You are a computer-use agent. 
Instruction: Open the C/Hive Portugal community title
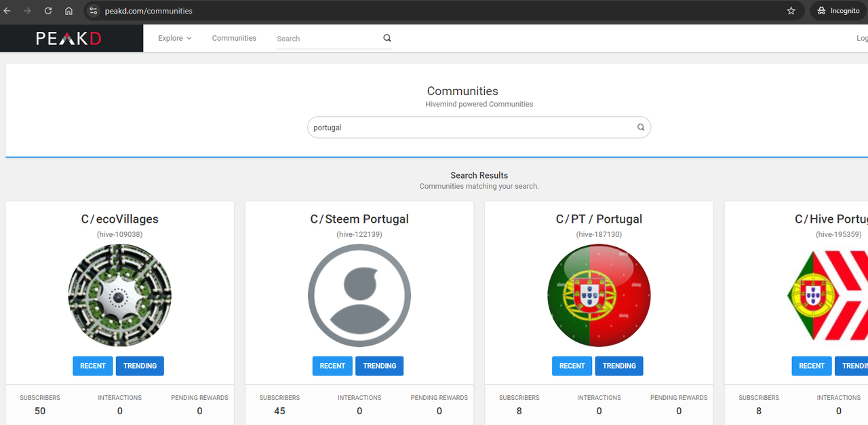pos(831,219)
